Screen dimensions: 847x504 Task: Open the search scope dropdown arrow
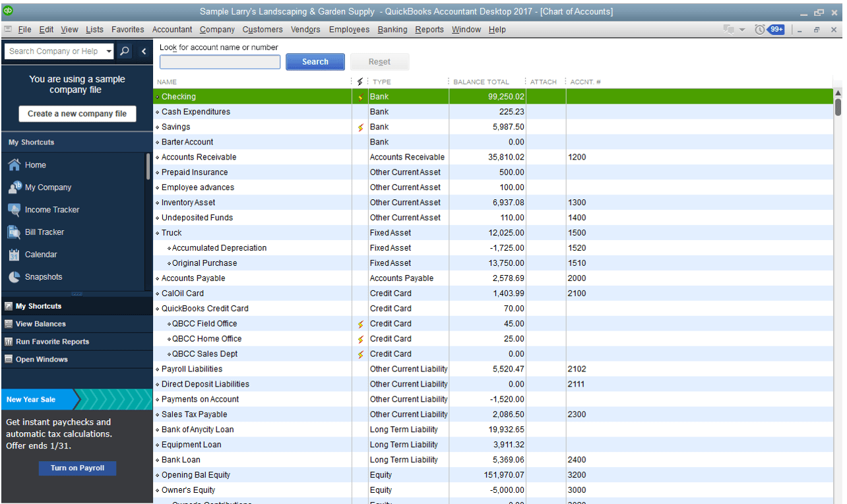[x=109, y=51]
